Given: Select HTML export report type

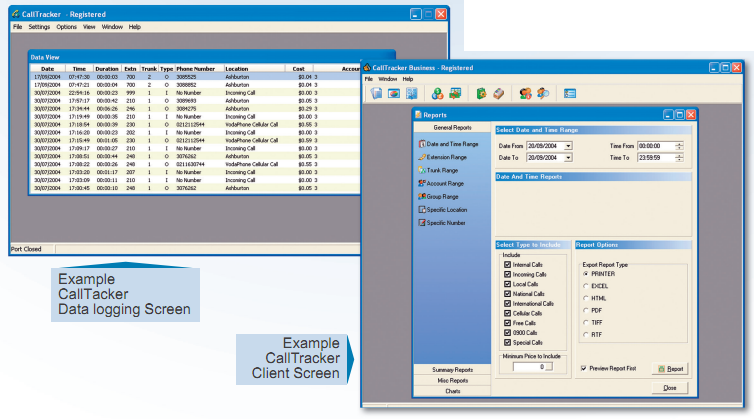Looking at the screenshot, I should click(586, 298).
